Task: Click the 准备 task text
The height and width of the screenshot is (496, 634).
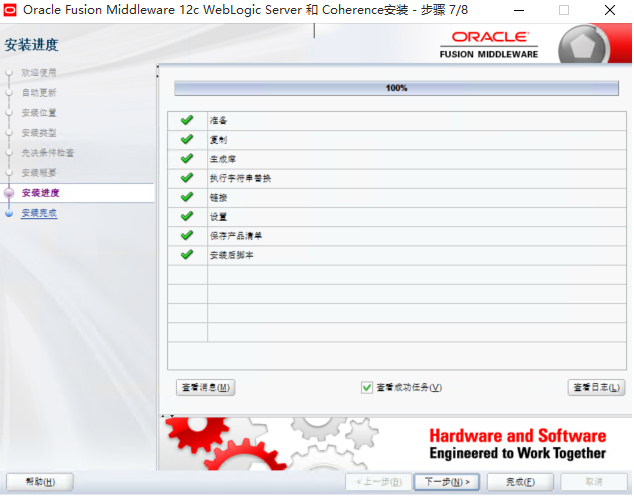Action: tap(218, 120)
